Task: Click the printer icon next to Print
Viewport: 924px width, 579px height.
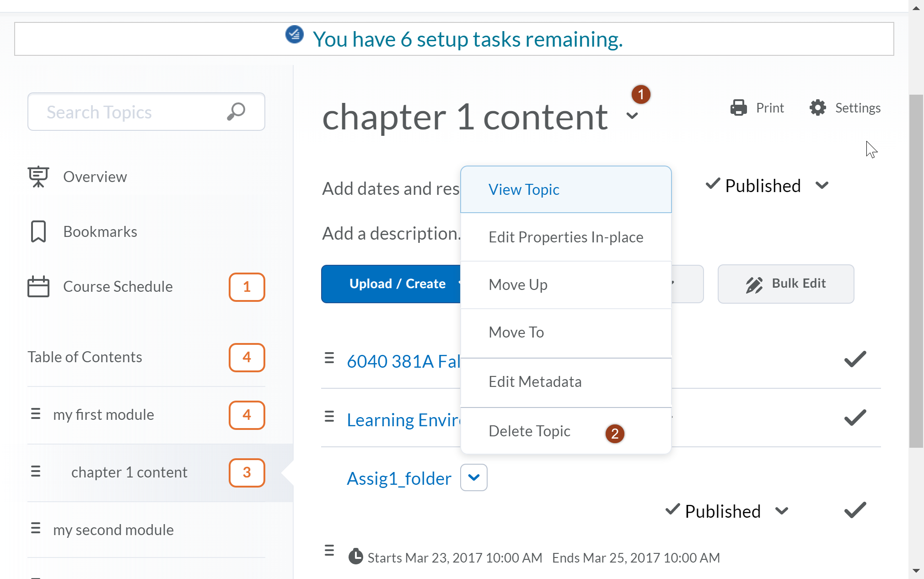Action: point(739,108)
